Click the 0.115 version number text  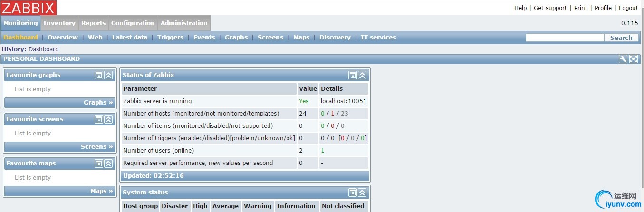(629, 23)
